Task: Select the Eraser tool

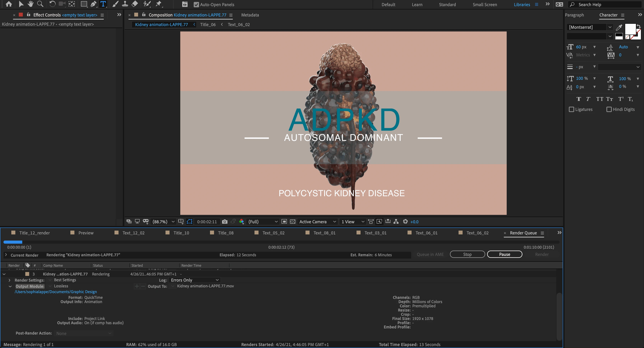Action: coord(135,4)
